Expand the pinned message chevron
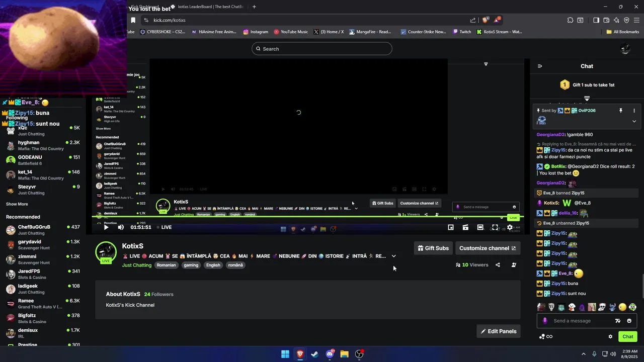 [x=634, y=121]
